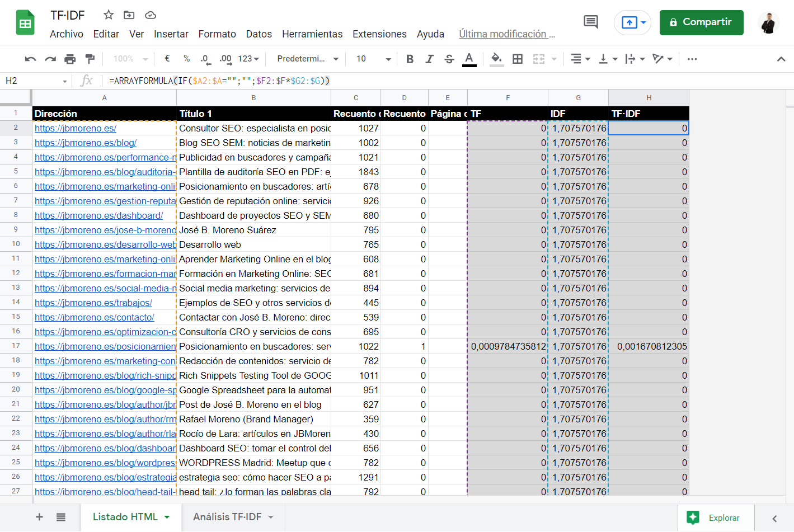Click the green Compartir button
The width and height of the screenshot is (794, 532).
pos(701,22)
